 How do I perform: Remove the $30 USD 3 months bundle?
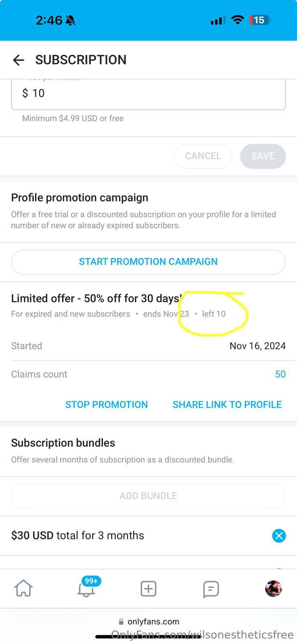click(x=278, y=536)
